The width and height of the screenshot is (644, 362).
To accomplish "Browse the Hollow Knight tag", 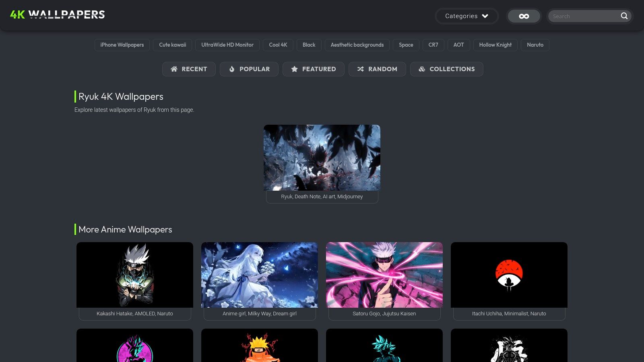I will pyautogui.click(x=495, y=45).
